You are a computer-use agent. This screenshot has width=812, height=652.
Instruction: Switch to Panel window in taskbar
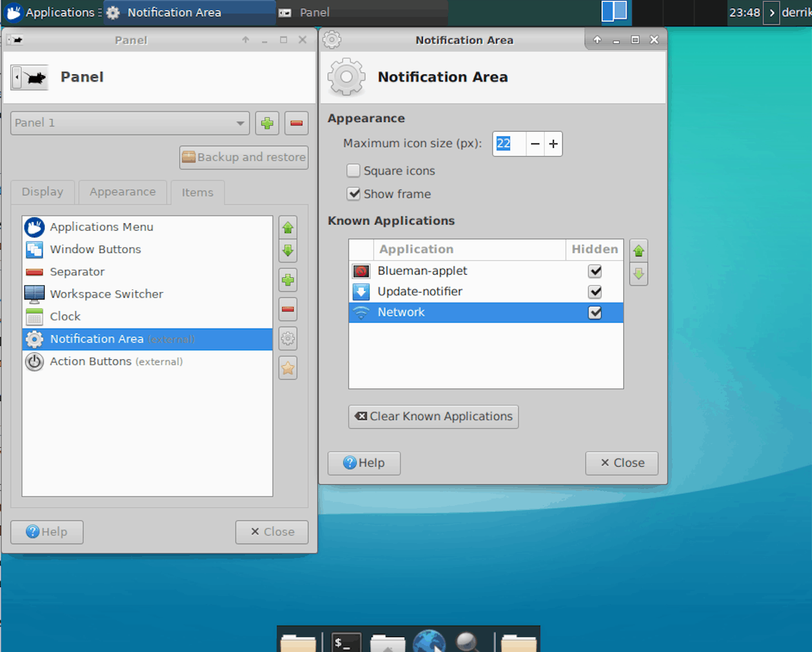pos(362,12)
